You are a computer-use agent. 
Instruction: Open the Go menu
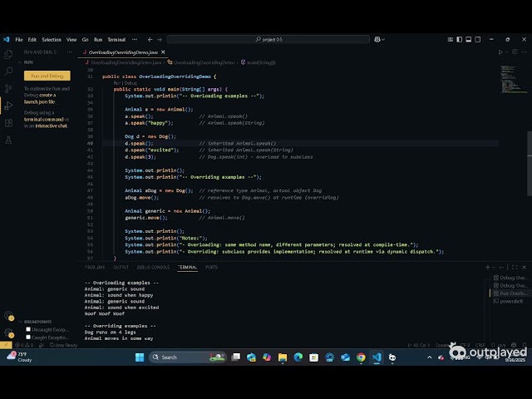[85, 40]
